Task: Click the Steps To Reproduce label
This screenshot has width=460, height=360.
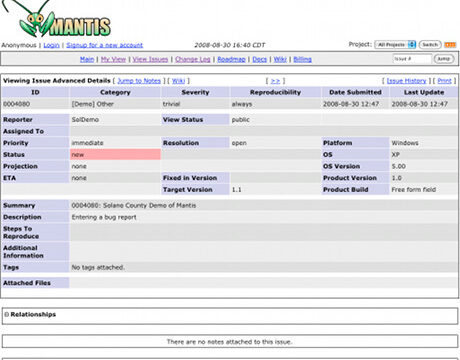Action: click(x=21, y=232)
